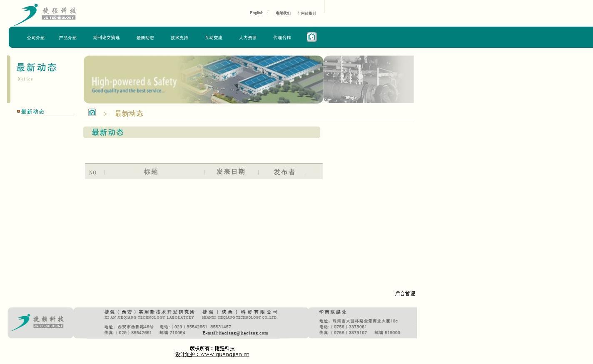Switch the site language to English
The height and width of the screenshot is (364, 593).
point(257,13)
